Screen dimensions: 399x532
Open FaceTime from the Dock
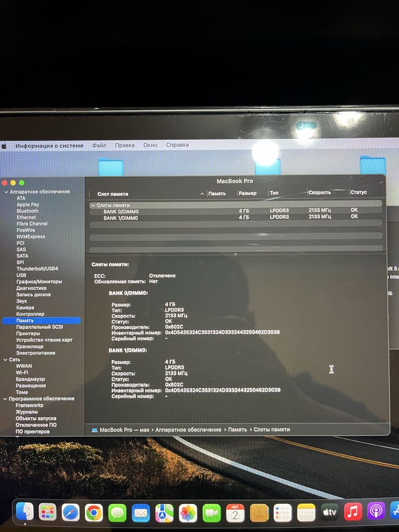[x=212, y=513]
